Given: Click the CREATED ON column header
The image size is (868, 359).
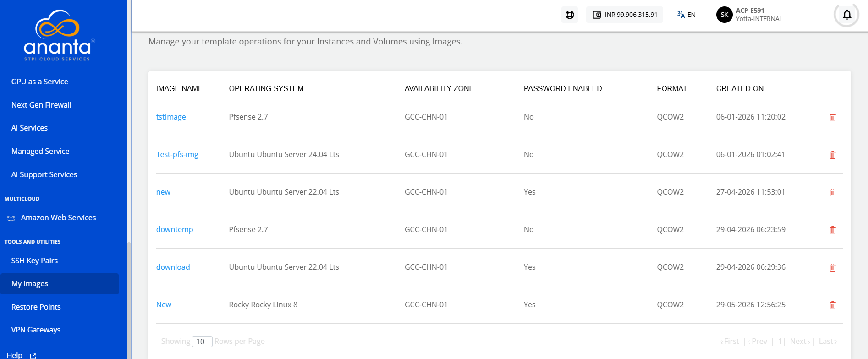Looking at the screenshot, I should pyautogui.click(x=740, y=88).
